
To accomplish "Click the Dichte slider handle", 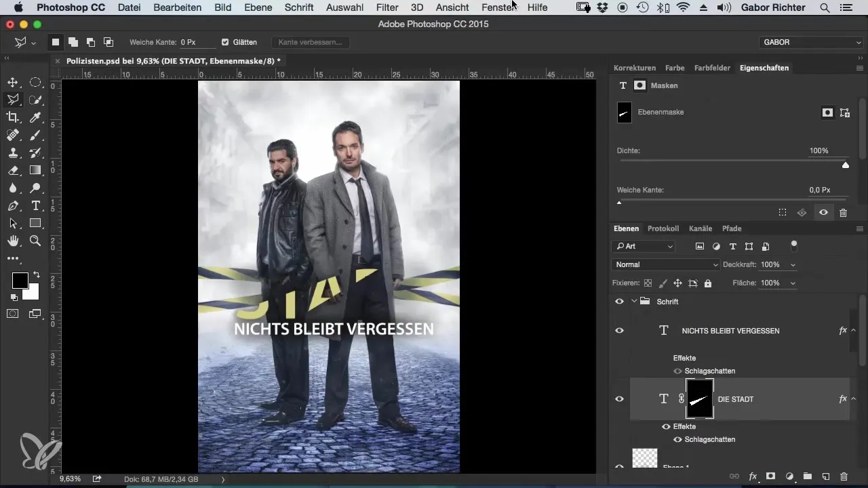I will point(846,165).
